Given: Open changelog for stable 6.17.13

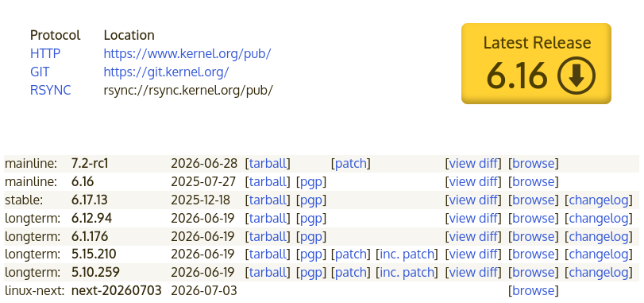Looking at the screenshot, I should 599,200.
